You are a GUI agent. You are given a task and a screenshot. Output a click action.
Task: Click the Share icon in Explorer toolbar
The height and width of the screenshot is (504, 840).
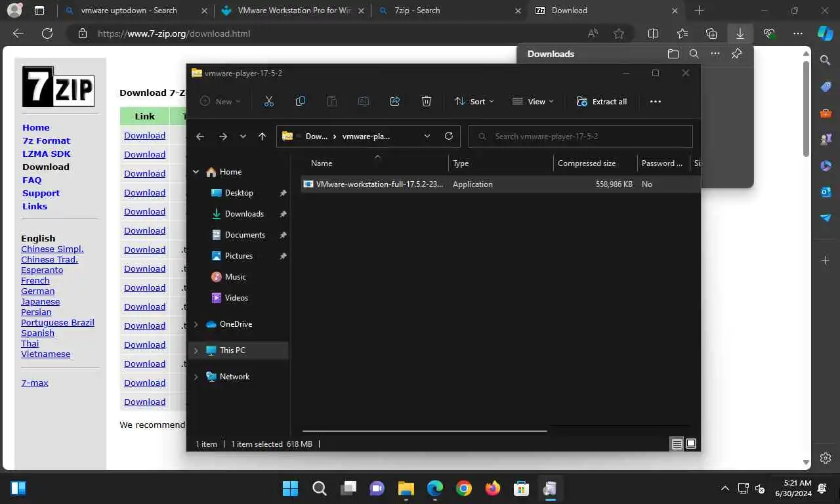click(x=394, y=101)
